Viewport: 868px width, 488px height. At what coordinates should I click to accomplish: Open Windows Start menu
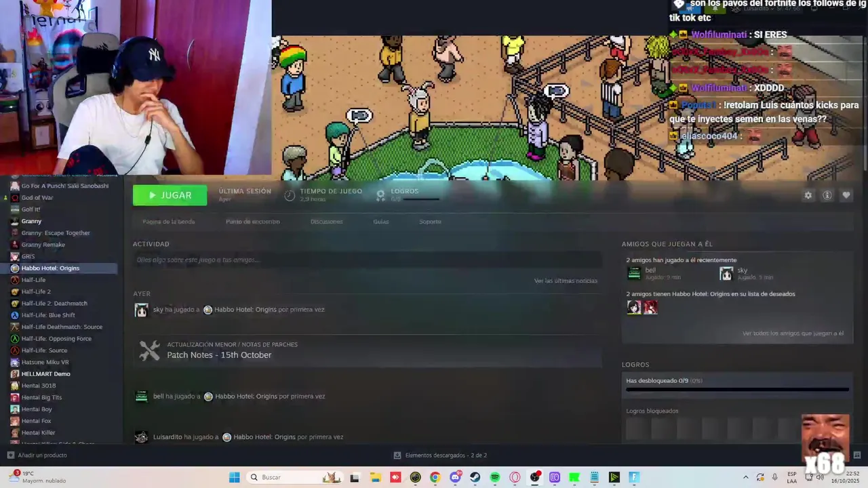point(234,477)
